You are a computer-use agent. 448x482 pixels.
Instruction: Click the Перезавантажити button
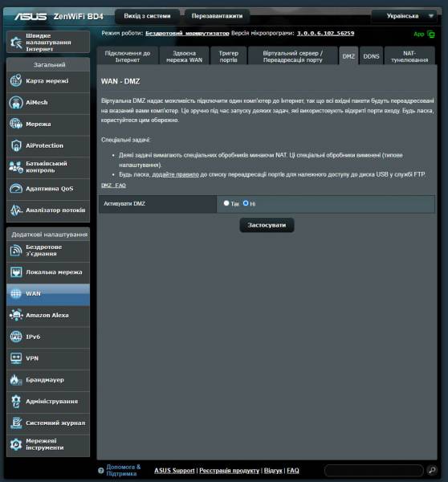click(x=218, y=16)
